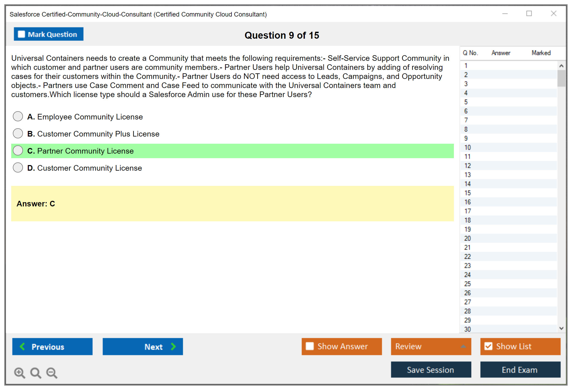Select option A Employee Community License
The image size is (574, 392).
[x=18, y=117]
